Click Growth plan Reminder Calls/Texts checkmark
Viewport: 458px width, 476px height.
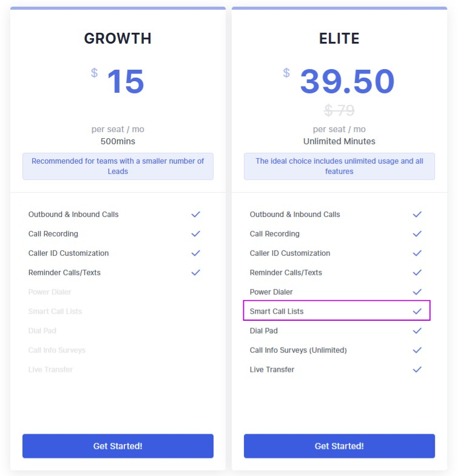pyautogui.click(x=195, y=273)
